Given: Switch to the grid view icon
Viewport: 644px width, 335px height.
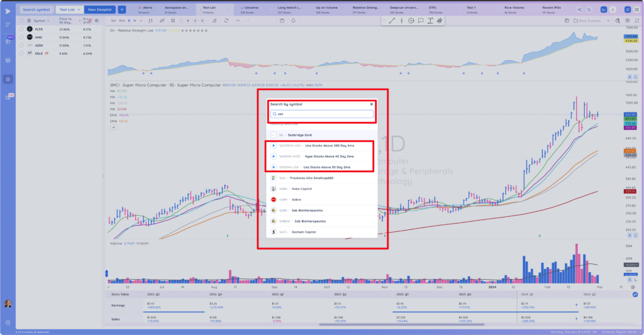Looking at the screenshot, I should tap(637, 9).
